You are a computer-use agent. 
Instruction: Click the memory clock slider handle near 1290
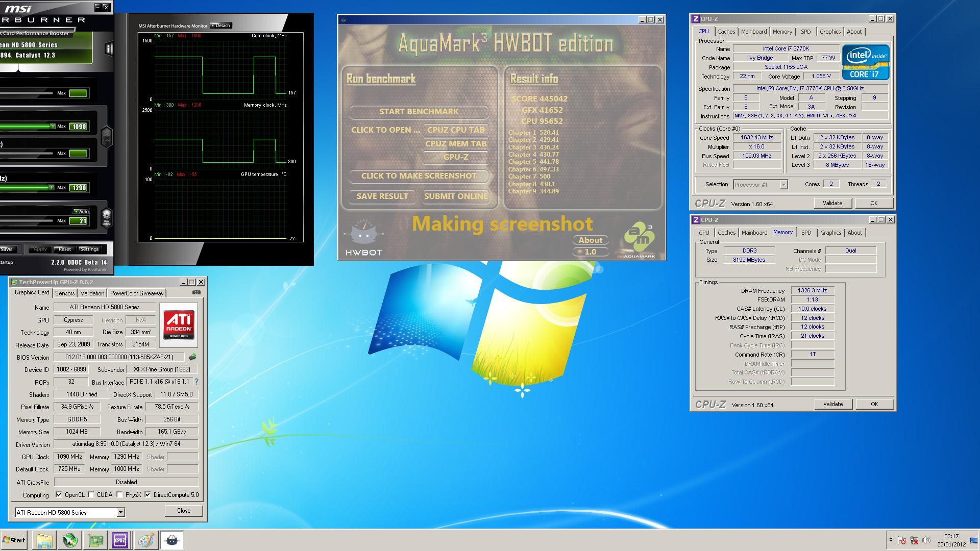pos(52,187)
